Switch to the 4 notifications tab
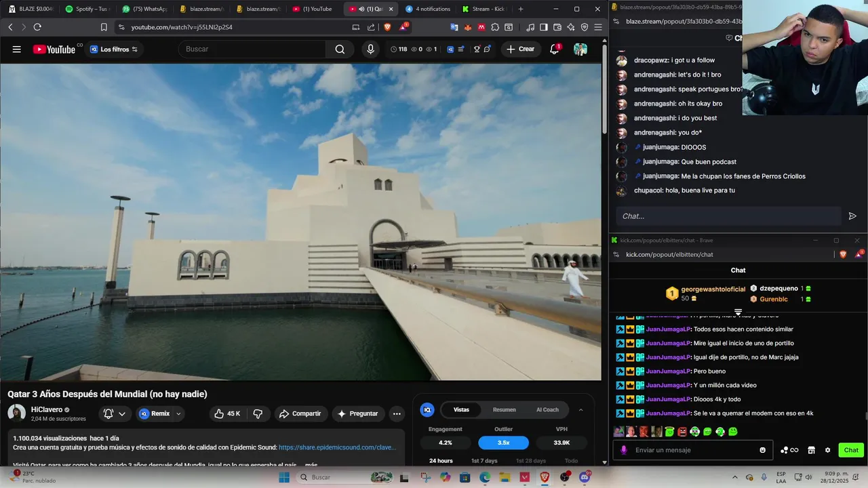Screen dimensions: 868x488 click(427, 9)
